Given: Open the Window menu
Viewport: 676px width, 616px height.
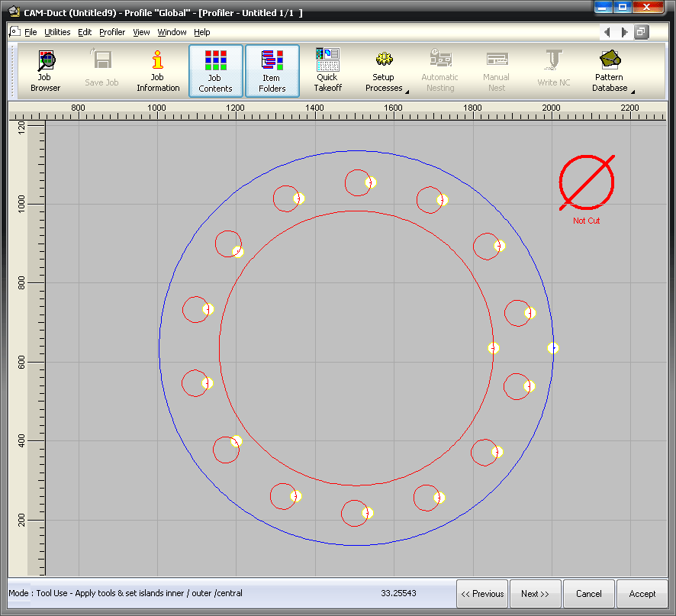Looking at the screenshot, I should [x=172, y=32].
